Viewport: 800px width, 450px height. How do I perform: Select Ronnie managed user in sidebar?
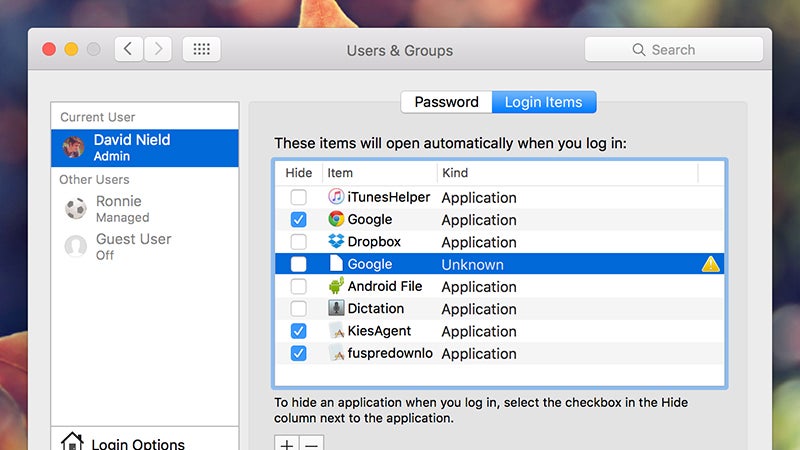[145, 209]
